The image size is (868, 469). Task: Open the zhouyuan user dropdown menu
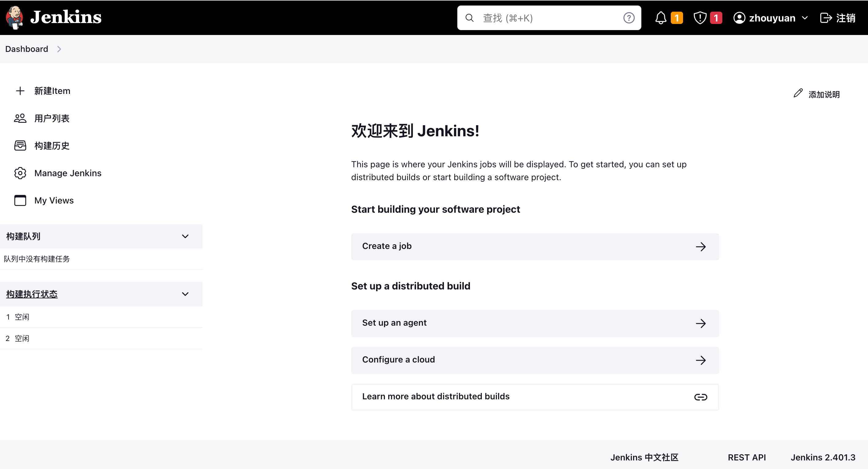pyautogui.click(x=805, y=18)
